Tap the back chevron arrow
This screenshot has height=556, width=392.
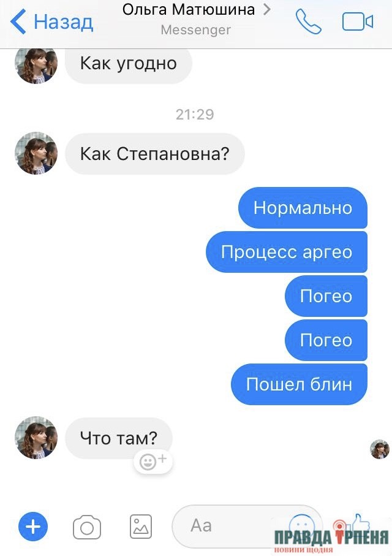click(x=18, y=21)
